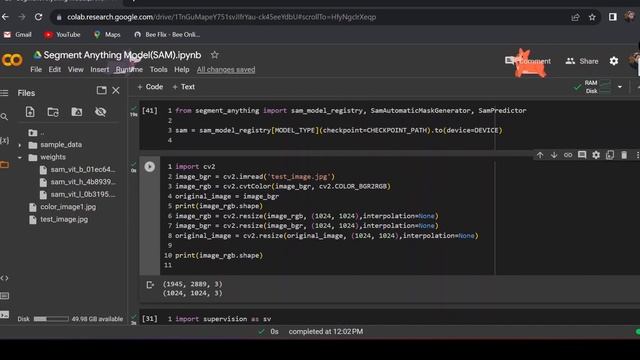Click the Disk usage bar
The width and height of the screenshot is (640, 360).
(51, 319)
